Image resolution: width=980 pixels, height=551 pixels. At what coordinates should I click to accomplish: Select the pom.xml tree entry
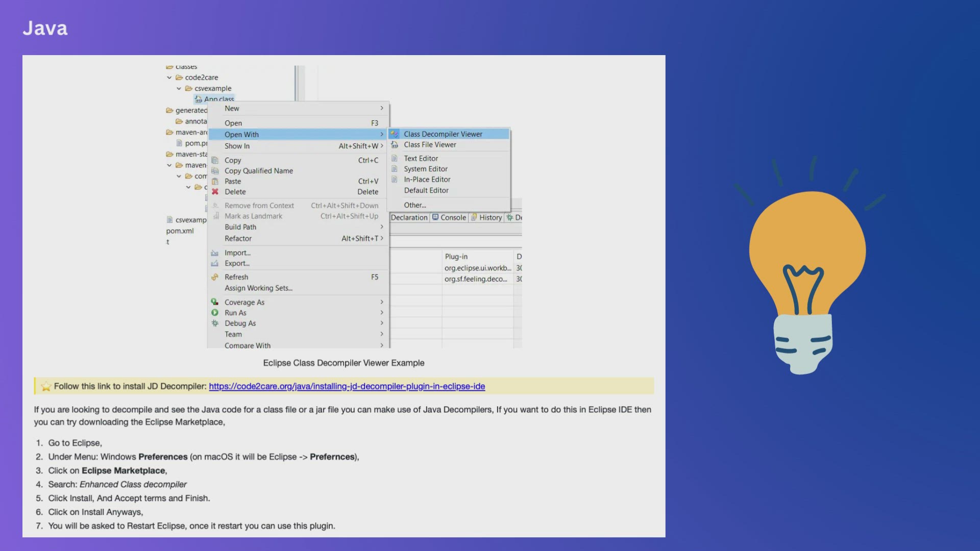point(180,231)
